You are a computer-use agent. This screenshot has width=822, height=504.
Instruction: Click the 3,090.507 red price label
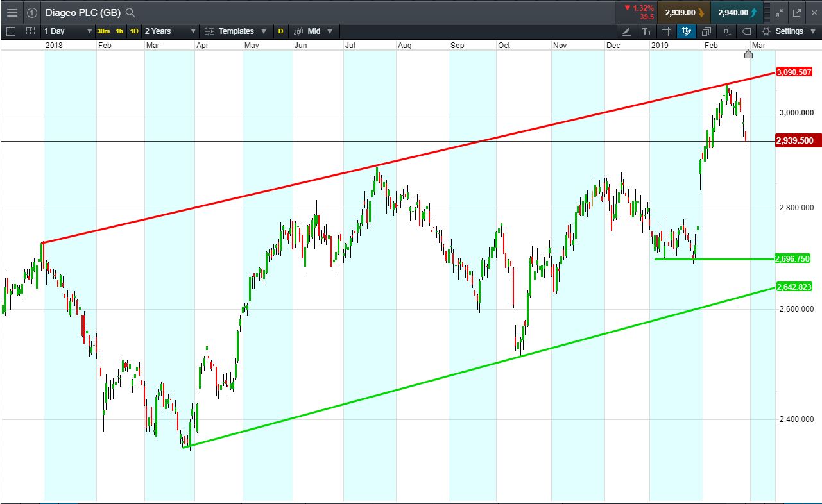click(793, 72)
